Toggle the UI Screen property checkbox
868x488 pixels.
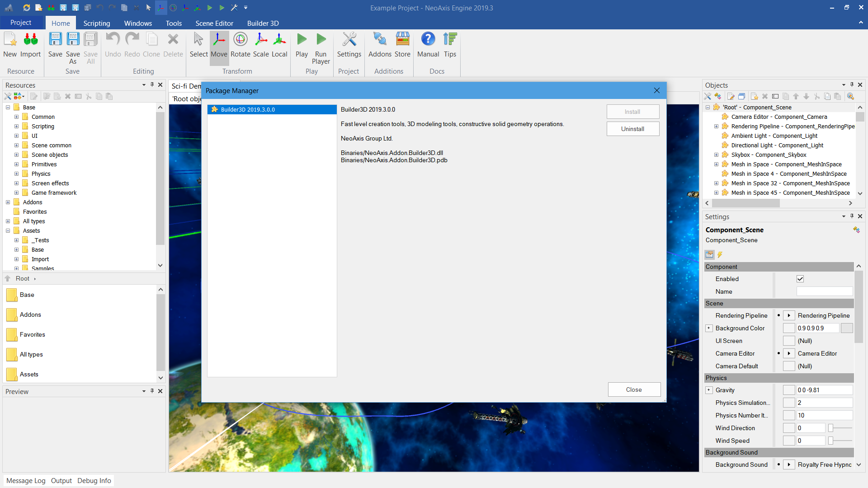click(x=788, y=341)
